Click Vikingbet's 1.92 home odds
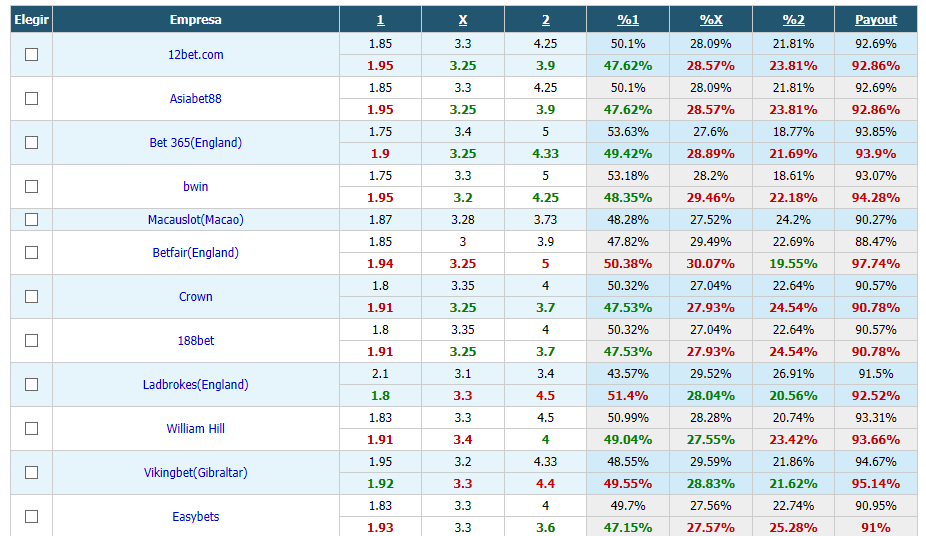 [x=380, y=483]
